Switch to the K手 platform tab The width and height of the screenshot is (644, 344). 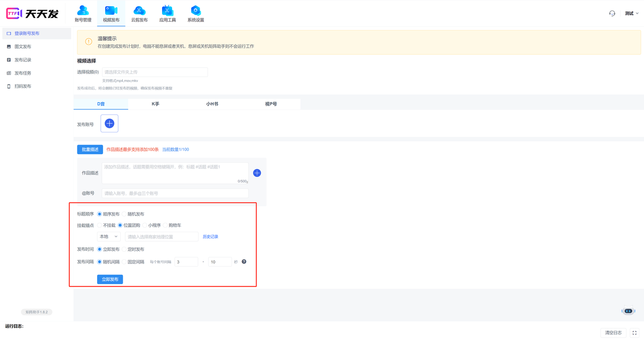[x=155, y=104]
